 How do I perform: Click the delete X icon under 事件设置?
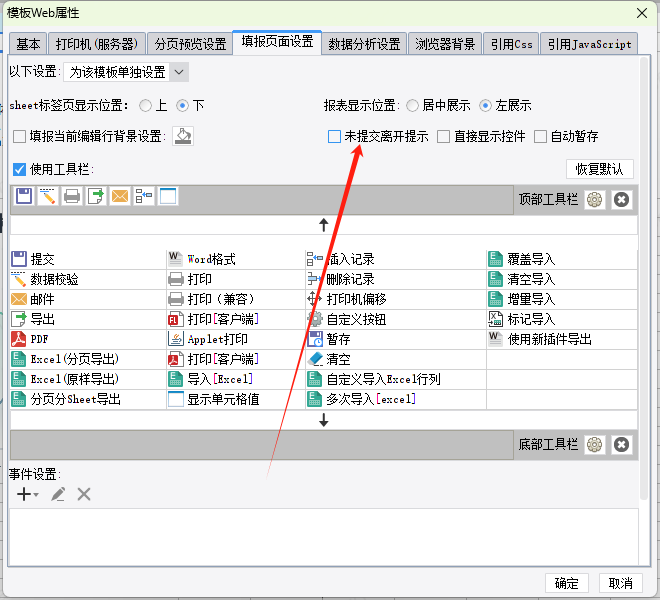point(84,494)
